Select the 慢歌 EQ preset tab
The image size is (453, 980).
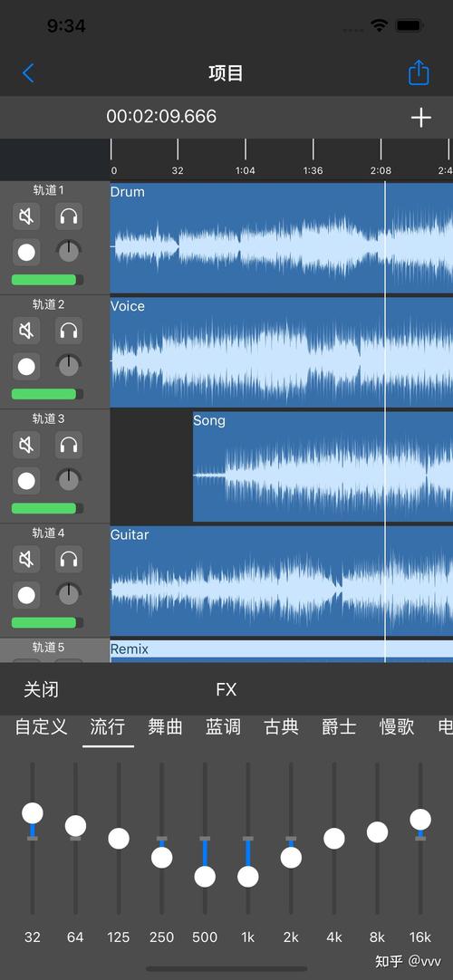[397, 727]
